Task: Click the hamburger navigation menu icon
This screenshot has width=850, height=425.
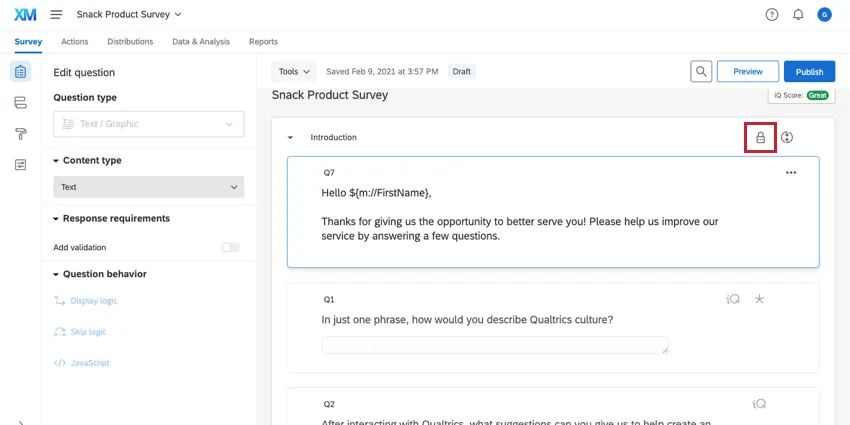Action: click(x=56, y=15)
